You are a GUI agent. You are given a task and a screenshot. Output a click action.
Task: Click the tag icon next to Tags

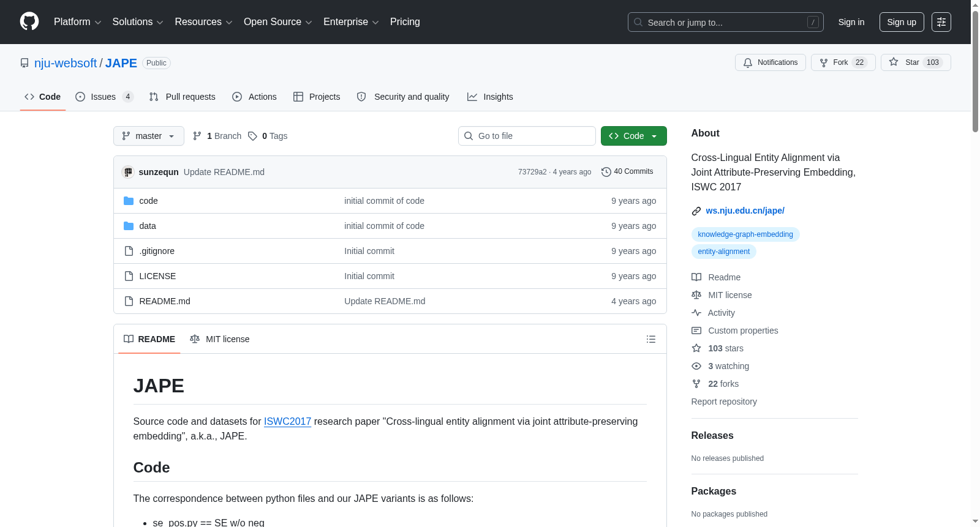[252, 136]
